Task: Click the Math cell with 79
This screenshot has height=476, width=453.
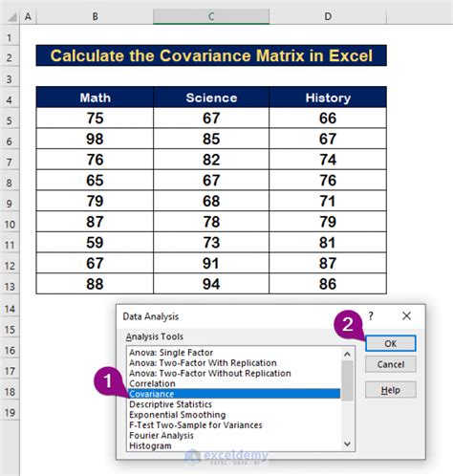Action: (95, 201)
